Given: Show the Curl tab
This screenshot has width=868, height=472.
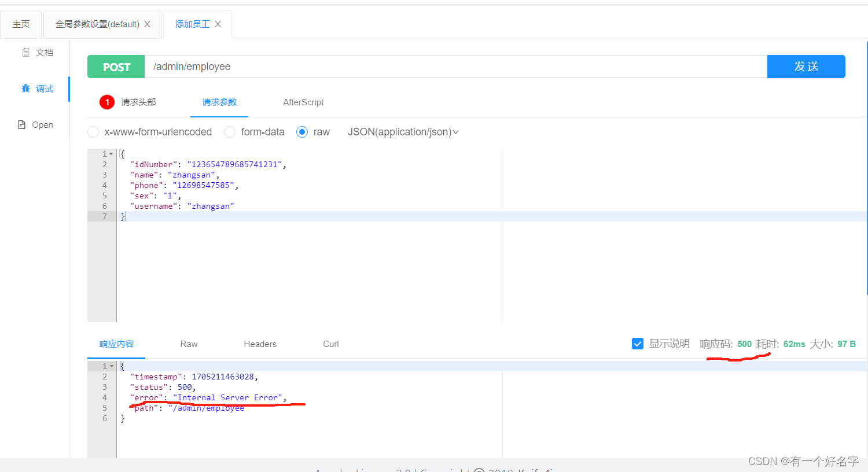Looking at the screenshot, I should pyautogui.click(x=330, y=344).
